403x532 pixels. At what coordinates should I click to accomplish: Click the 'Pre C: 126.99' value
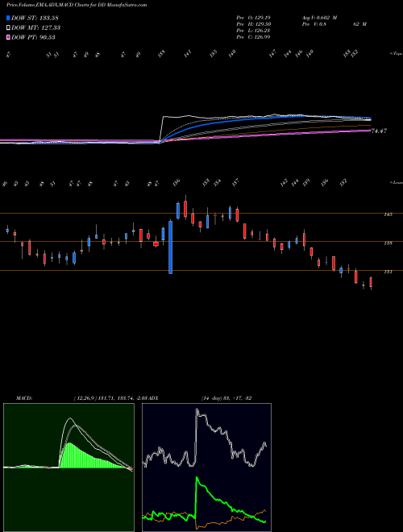click(x=253, y=37)
